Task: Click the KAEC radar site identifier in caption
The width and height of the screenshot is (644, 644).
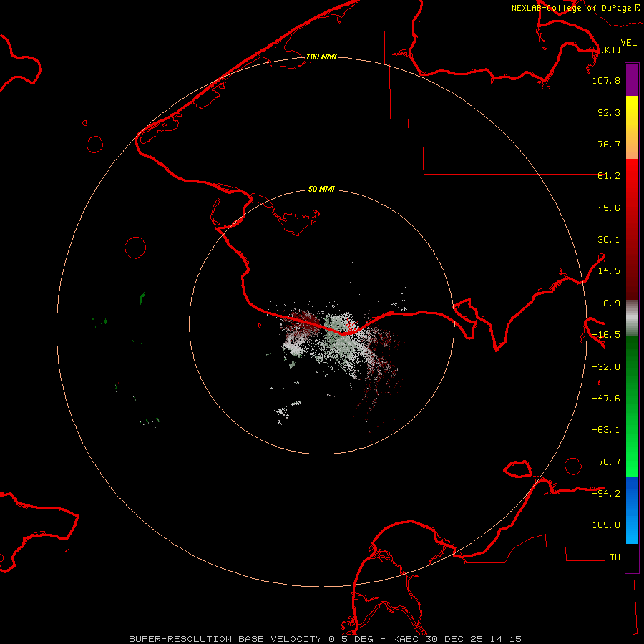Action: click(x=406, y=639)
